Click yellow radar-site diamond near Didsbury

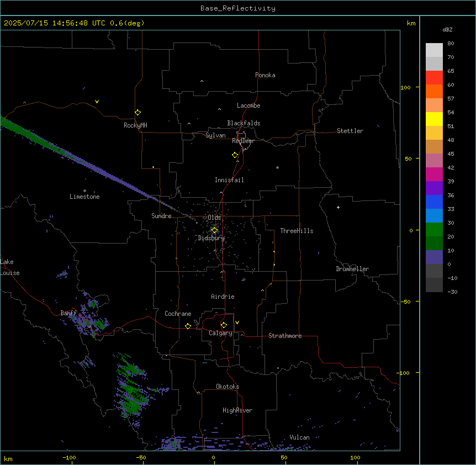pyautogui.click(x=214, y=230)
